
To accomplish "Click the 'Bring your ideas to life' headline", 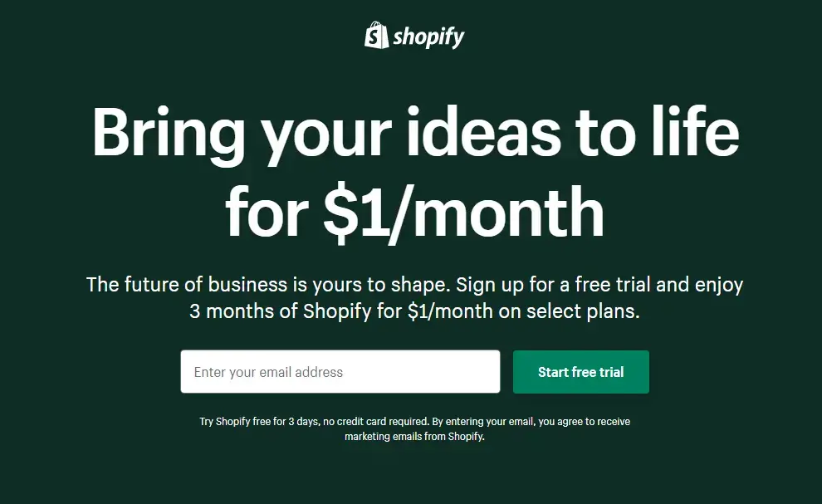I will pyautogui.click(x=415, y=134).
